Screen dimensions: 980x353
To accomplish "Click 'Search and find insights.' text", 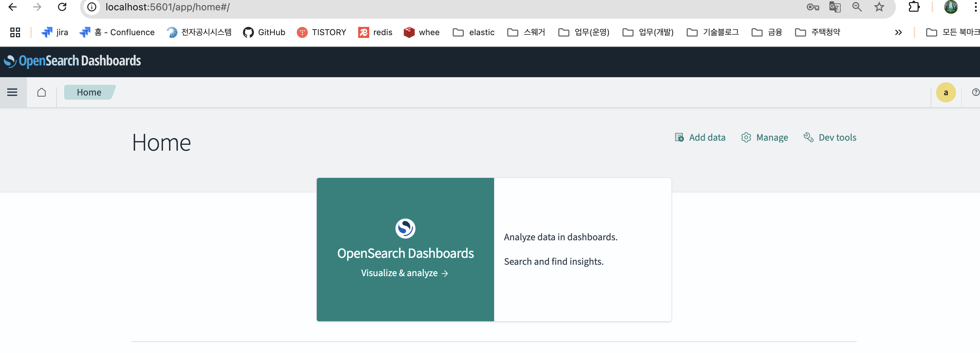I will click(x=553, y=261).
